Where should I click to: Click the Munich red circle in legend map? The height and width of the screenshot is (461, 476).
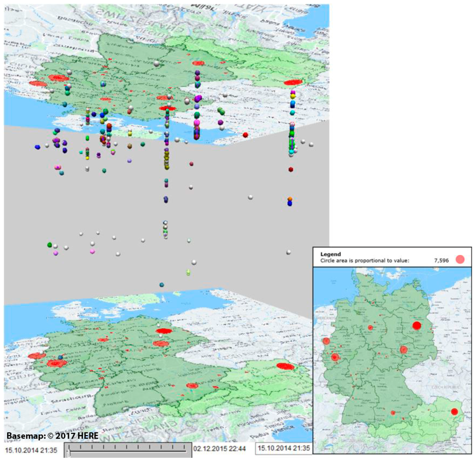(x=393, y=413)
